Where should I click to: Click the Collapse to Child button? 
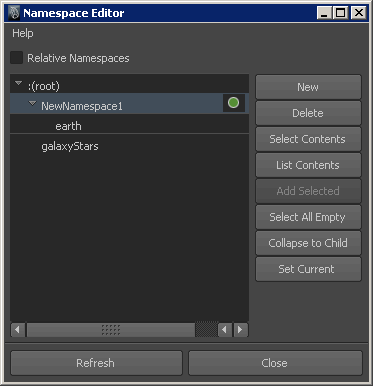[308, 243]
